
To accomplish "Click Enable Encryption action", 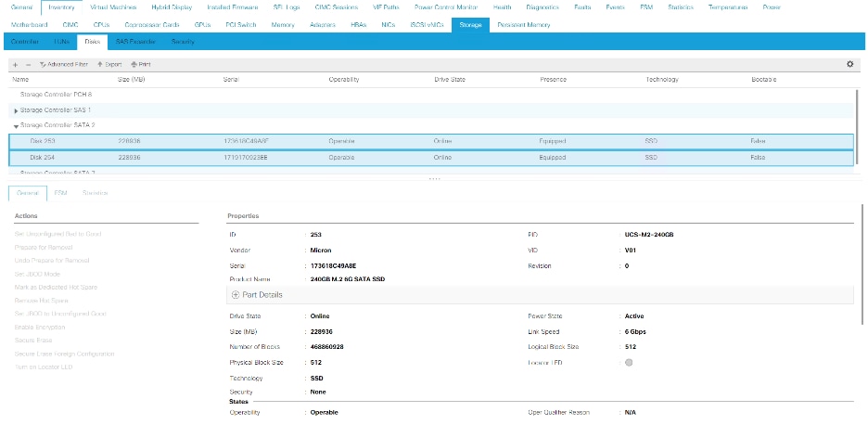I will 40,327.
